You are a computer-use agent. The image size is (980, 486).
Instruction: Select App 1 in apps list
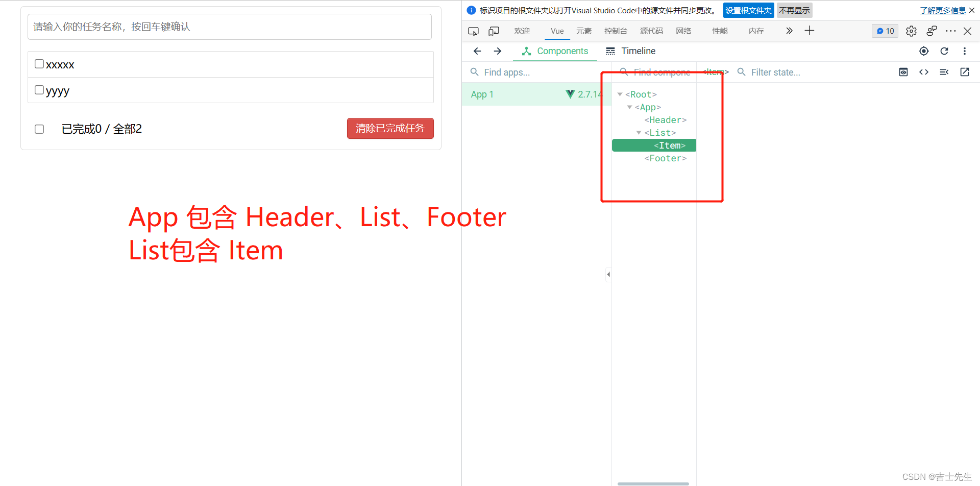coord(536,94)
